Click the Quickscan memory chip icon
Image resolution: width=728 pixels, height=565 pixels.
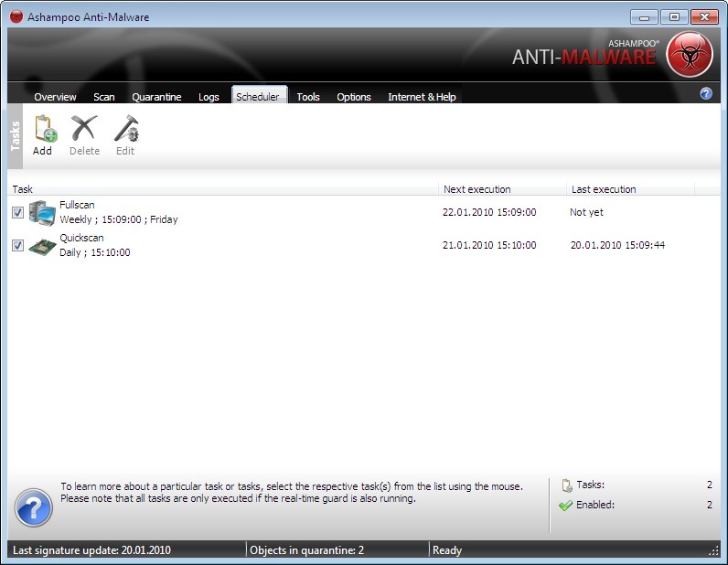point(42,247)
